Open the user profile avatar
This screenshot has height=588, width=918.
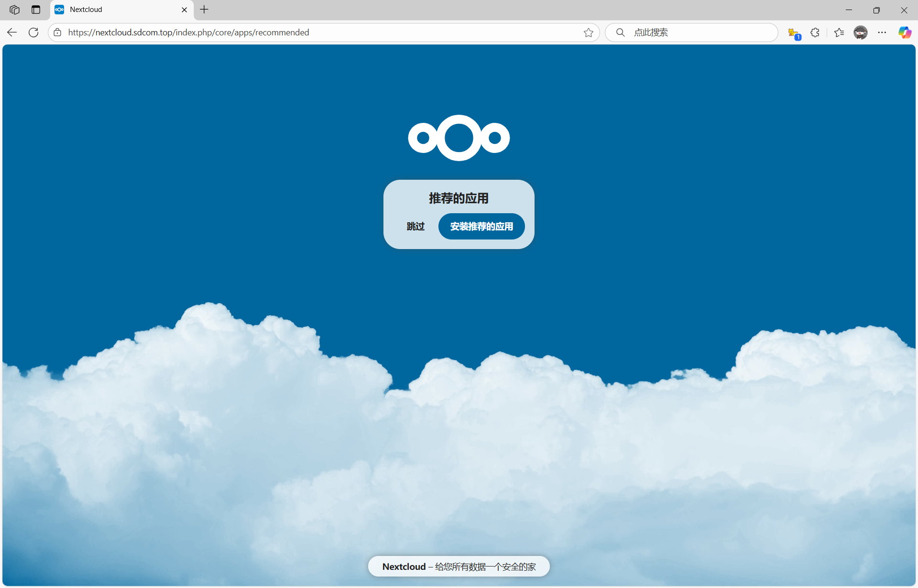point(860,33)
